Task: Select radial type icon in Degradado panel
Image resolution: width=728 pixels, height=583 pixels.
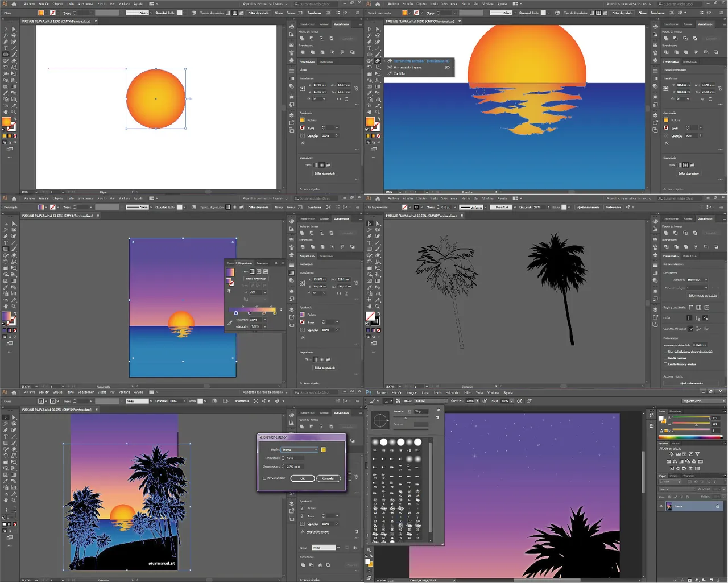Action: [259, 271]
